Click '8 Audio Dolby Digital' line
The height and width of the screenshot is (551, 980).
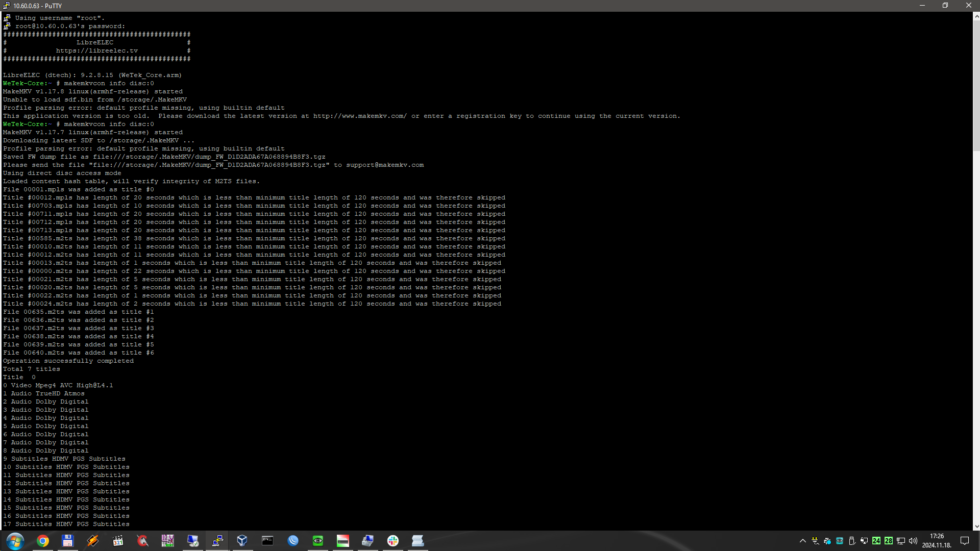click(x=46, y=451)
